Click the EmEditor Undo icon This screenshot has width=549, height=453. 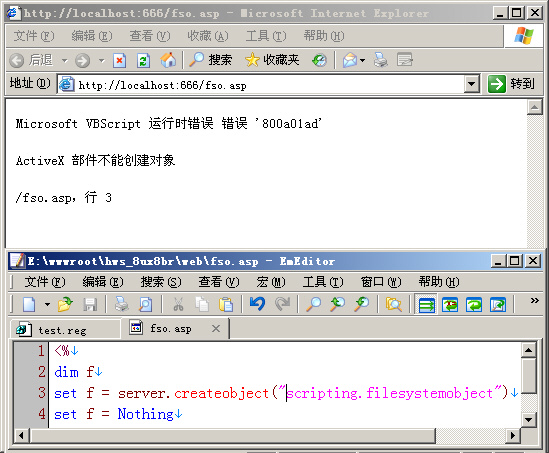(257, 304)
